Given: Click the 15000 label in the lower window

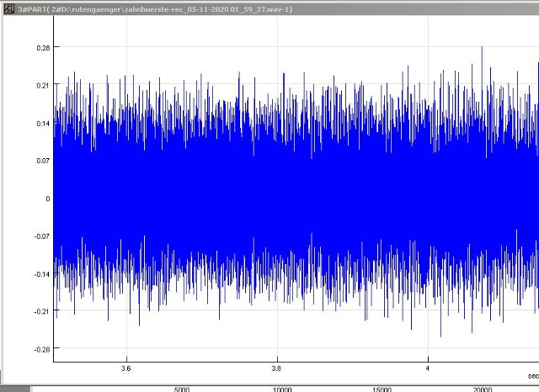Looking at the screenshot, I should tap(382, 389).
